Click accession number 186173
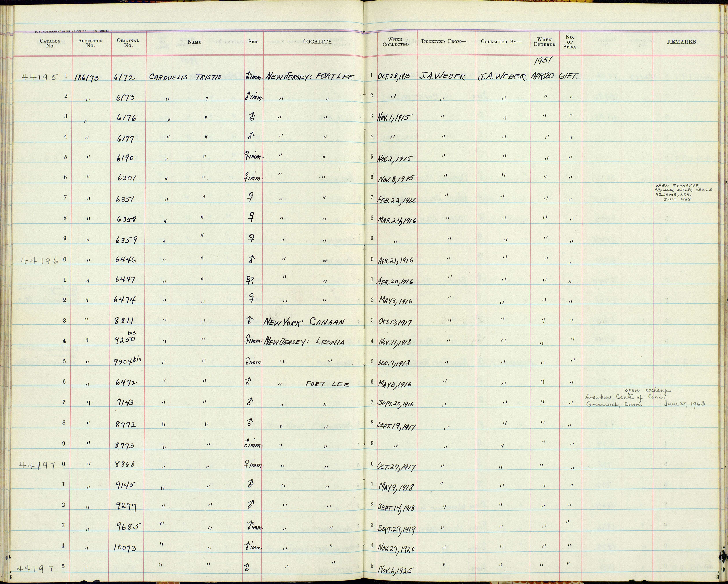The image size is (728, 584). coord(87,78)
